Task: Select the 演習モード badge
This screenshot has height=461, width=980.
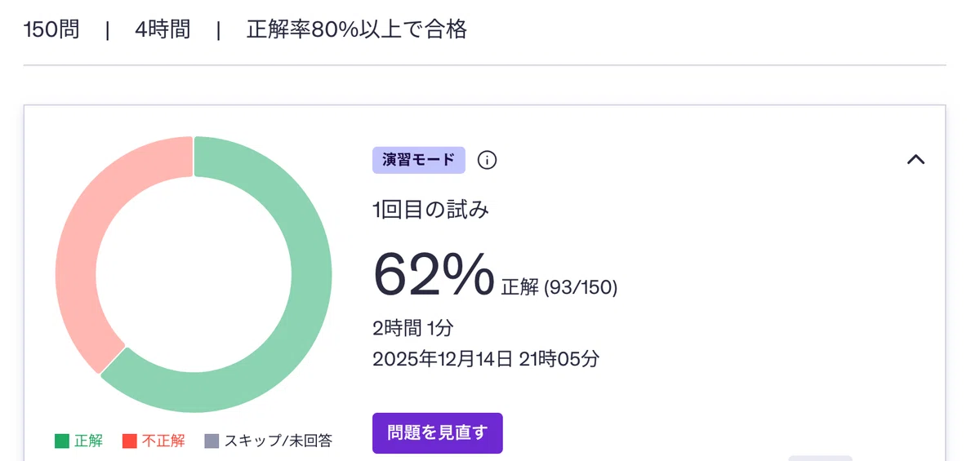Action: tap(418, 160)
